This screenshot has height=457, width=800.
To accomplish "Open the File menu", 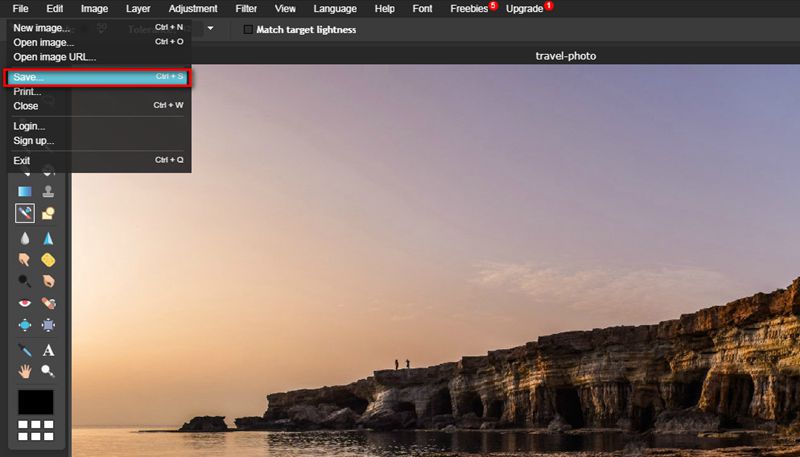I will (20, 9).
